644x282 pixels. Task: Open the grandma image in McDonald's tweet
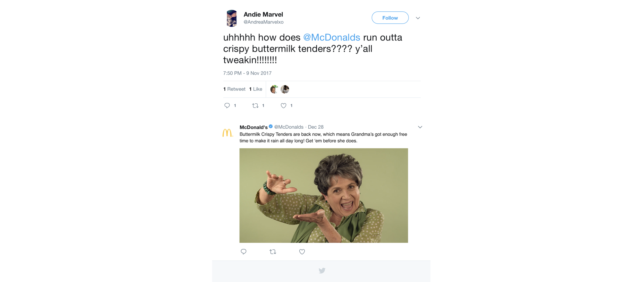point(324,195)
